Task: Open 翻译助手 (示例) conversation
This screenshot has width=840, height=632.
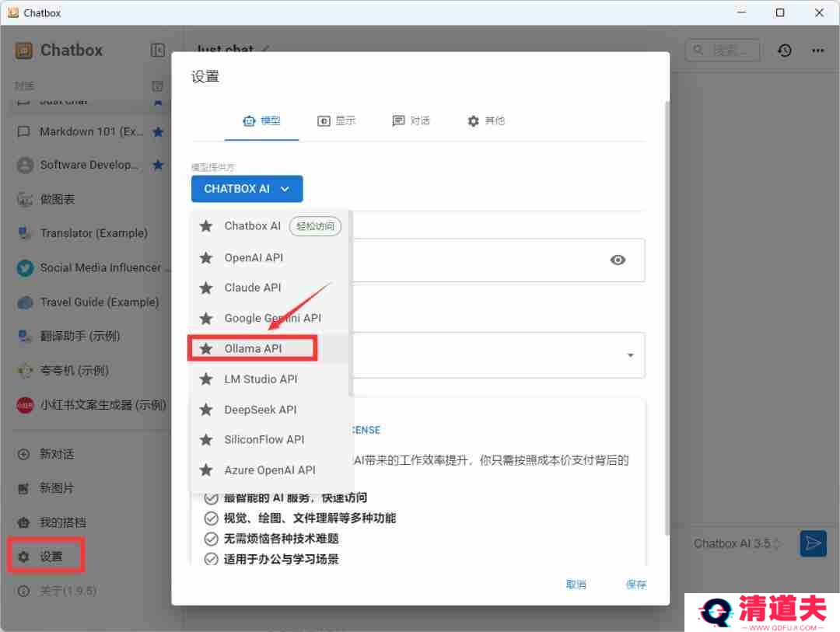Action: [x=89, y=337]
